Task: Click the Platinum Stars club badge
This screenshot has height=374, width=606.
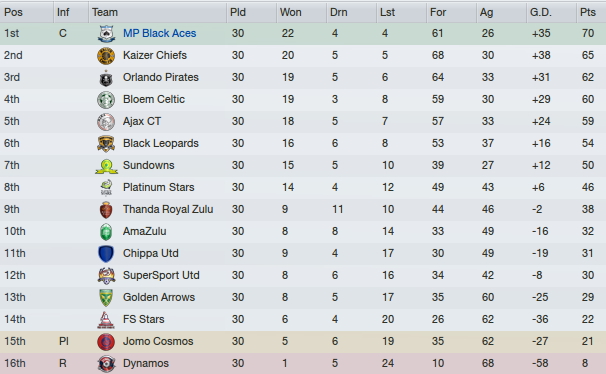Action: point(106,188)
